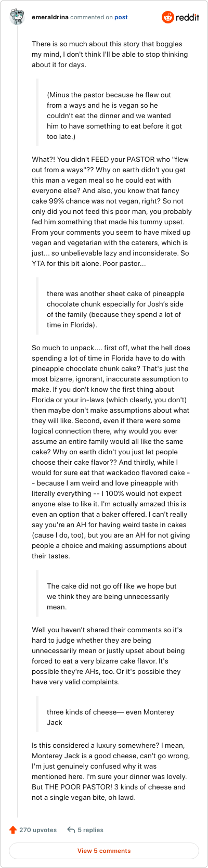Screen dimensions: 208x868
Task: Click the orange Reddit Snoo logo icon
Action: click(x=168, y=17)
